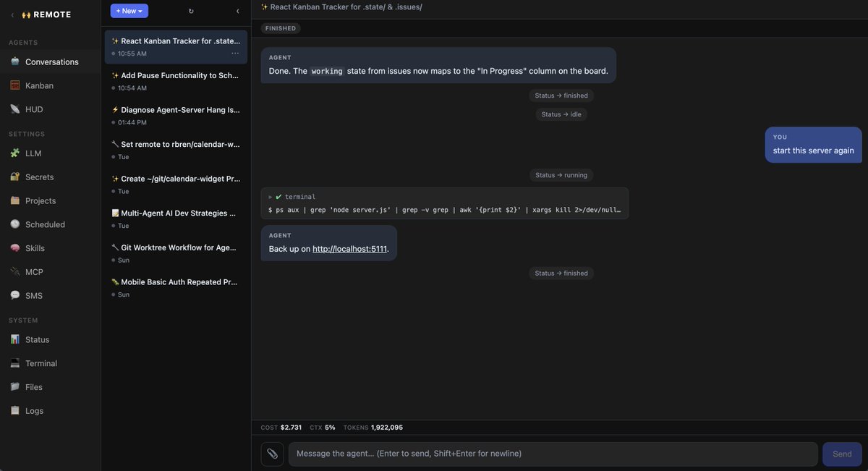Open the Multi-Agent AI Dev Strategies conversation
The width and height of the screenshot is (868, 471).
(176, 218)
